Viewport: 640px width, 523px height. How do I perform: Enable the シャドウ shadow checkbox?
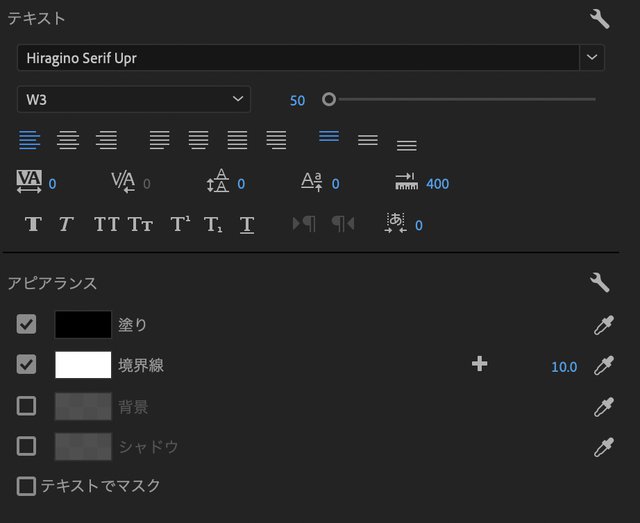(27, 446)
